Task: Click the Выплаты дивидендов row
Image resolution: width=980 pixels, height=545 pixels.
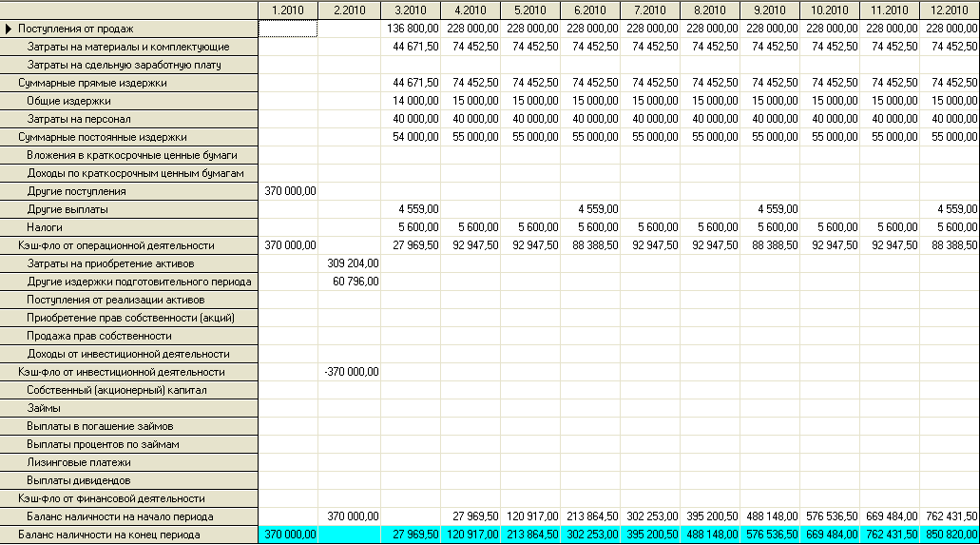Action: 128,482
